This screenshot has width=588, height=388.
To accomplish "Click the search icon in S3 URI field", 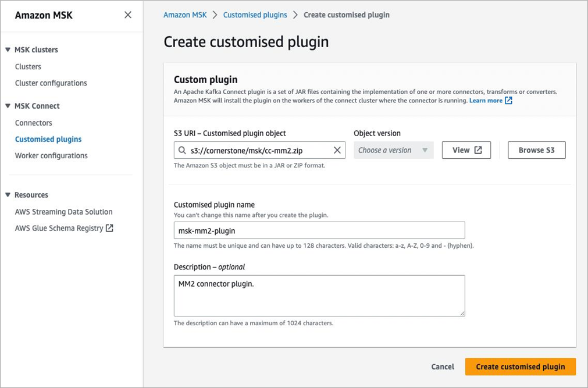I will pos(183,150).
